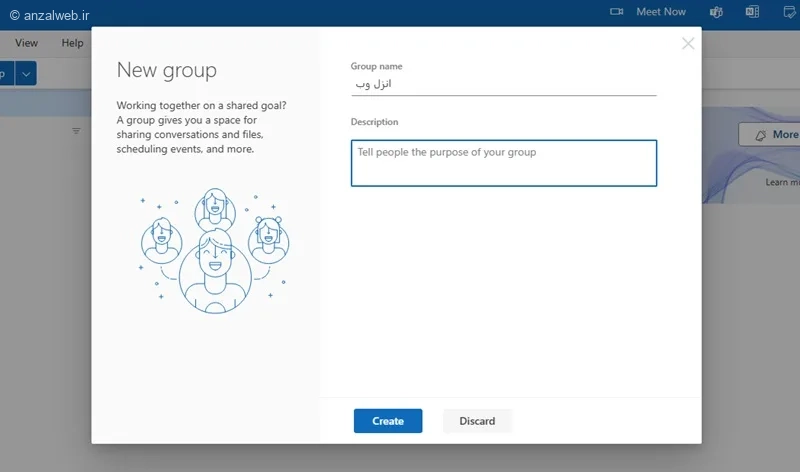Image resolution: width=800 pixels, height=472 pixels.
Task: Click into the Description text box
Action: [504, 163]
